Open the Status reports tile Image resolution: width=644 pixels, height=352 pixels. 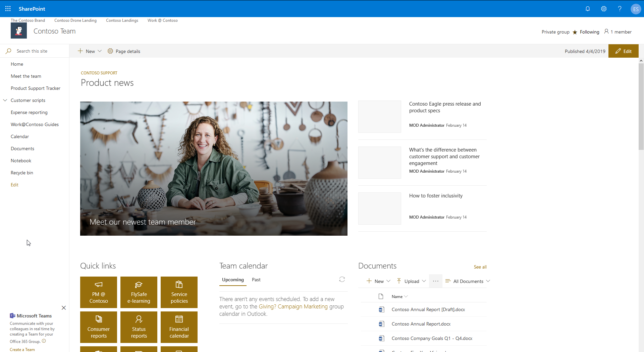pos(139,327)
